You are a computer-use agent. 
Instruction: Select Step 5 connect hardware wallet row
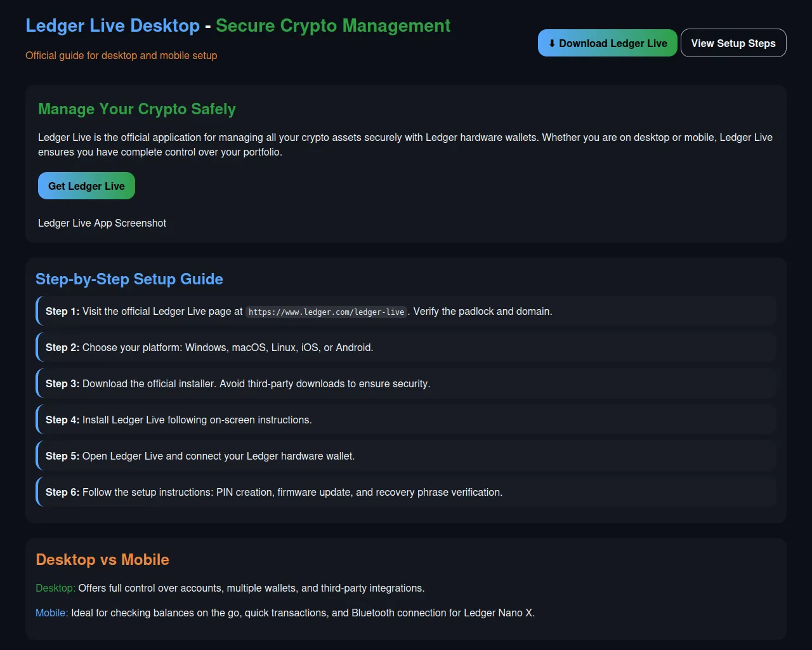[x=406, y=456]
